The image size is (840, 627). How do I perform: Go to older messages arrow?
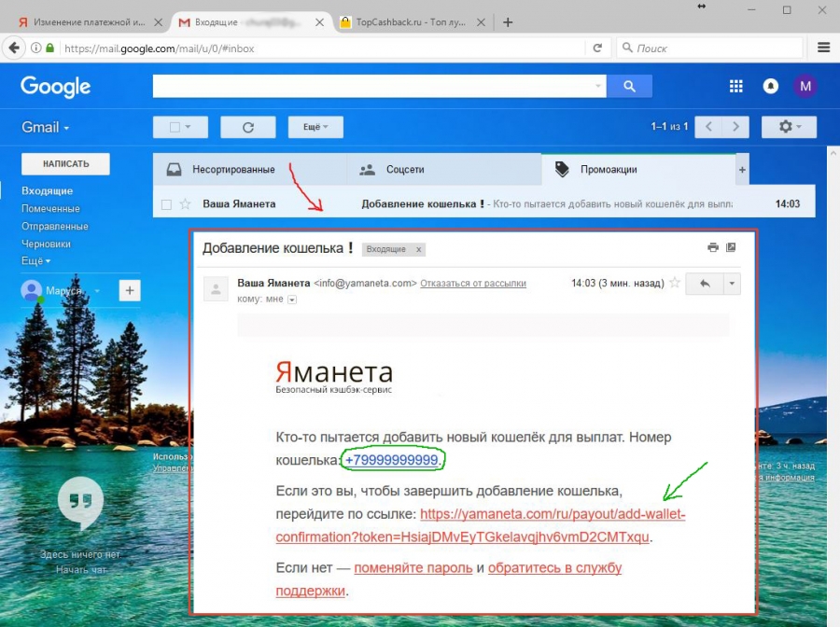735,127
